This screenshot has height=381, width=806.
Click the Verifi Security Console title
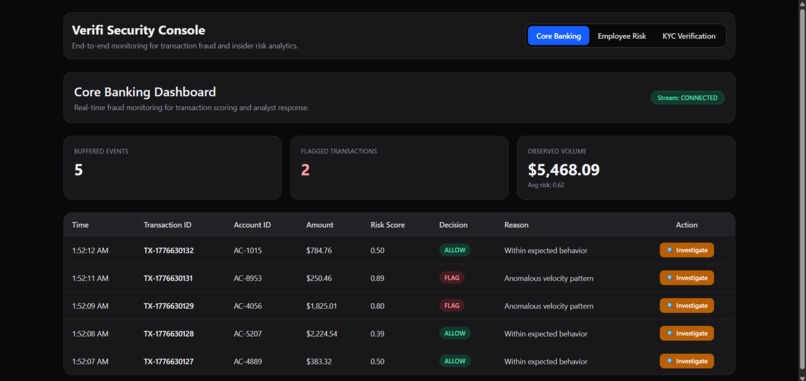138,30
